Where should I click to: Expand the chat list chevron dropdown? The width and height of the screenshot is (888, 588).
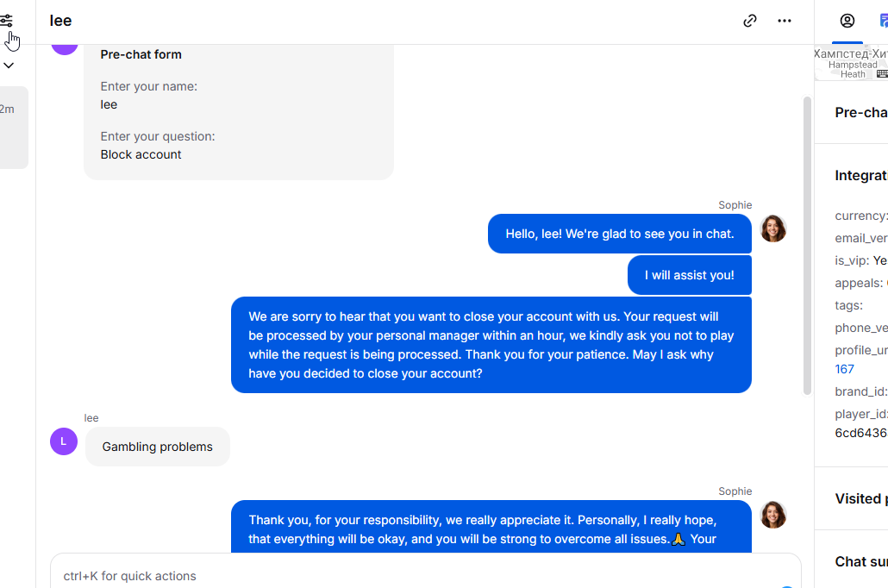tap(9, 65)
